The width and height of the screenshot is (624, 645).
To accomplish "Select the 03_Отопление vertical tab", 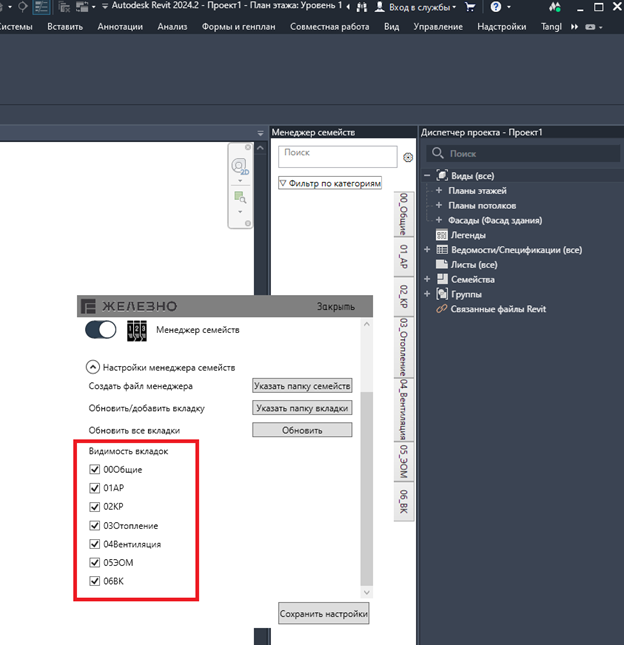I will coord(404,347).
